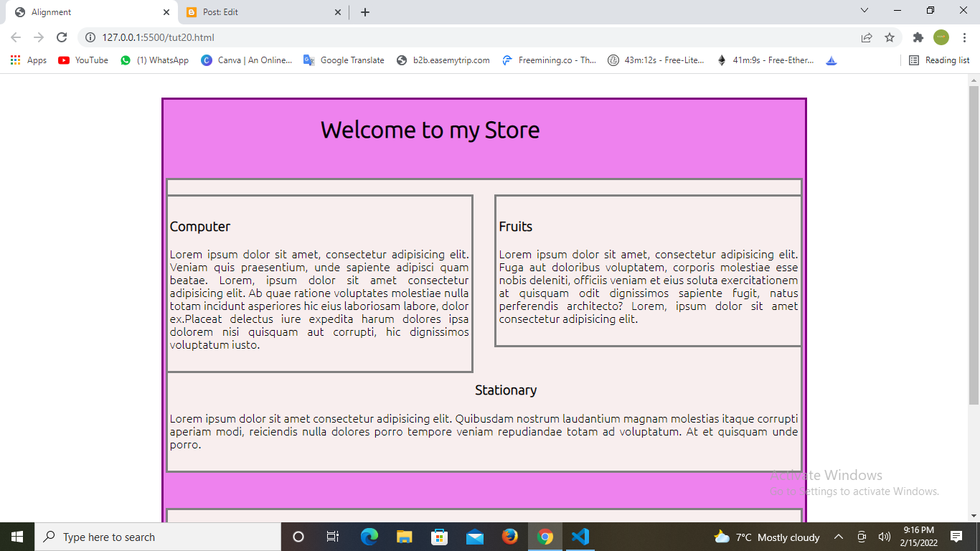Open Microsoft Store from the taskbar
The height and width of the screenshot is (551, 980).
pos(439,537)
